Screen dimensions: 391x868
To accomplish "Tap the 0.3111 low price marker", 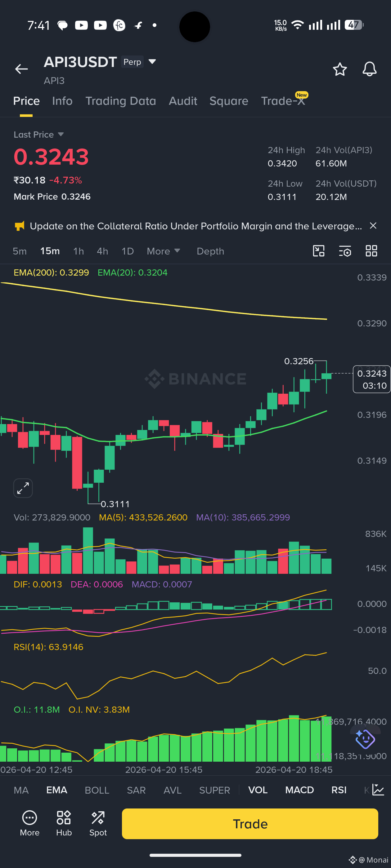I will click(115, 504).
